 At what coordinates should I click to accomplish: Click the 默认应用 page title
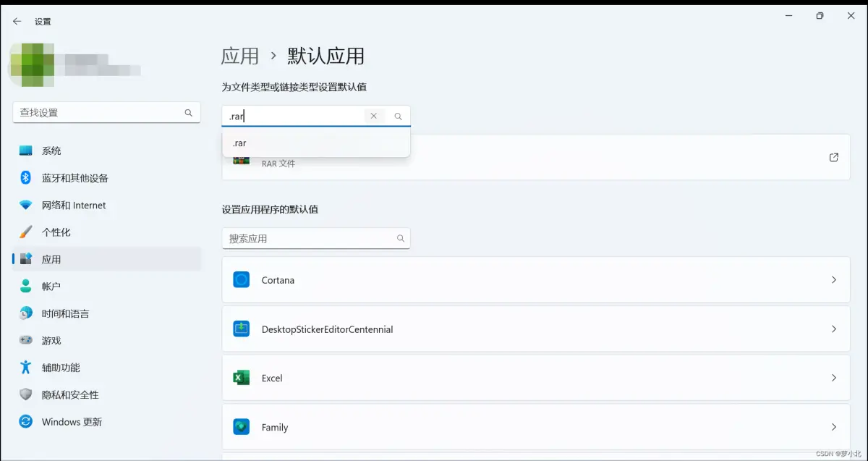tap(326, 56)
